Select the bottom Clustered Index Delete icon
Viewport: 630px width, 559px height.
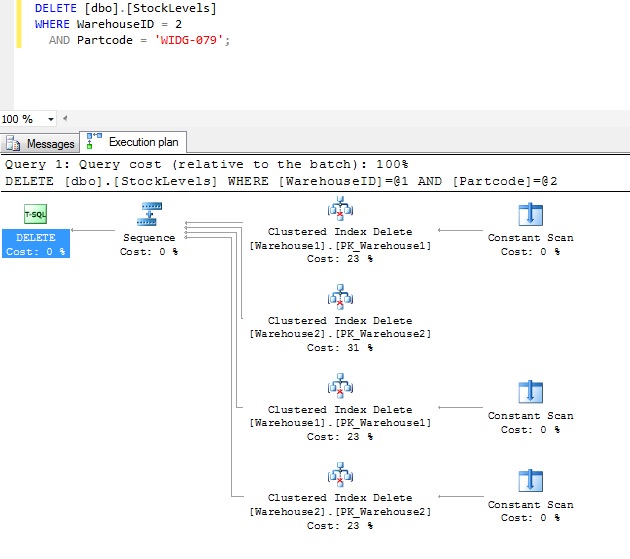pos(340,475)
